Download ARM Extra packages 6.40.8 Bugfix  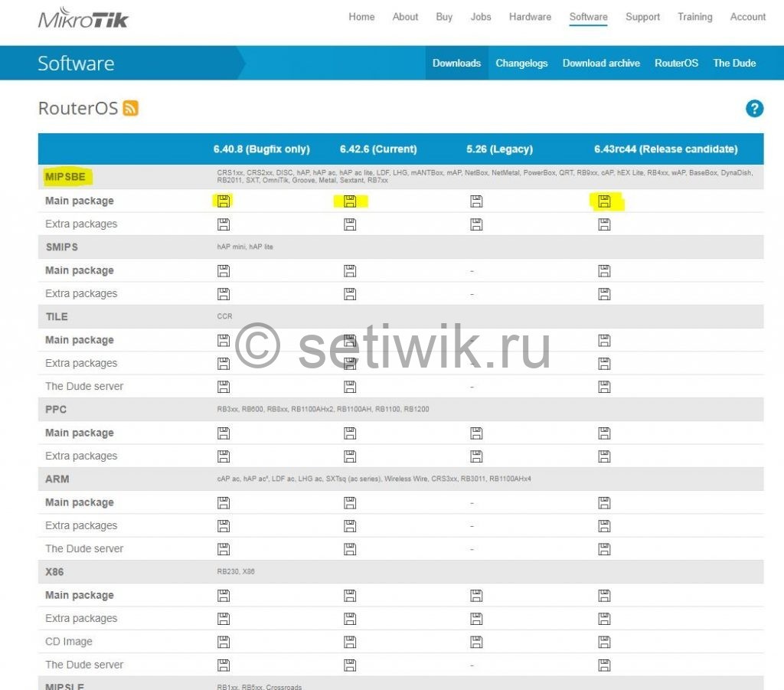click(224, 526)
